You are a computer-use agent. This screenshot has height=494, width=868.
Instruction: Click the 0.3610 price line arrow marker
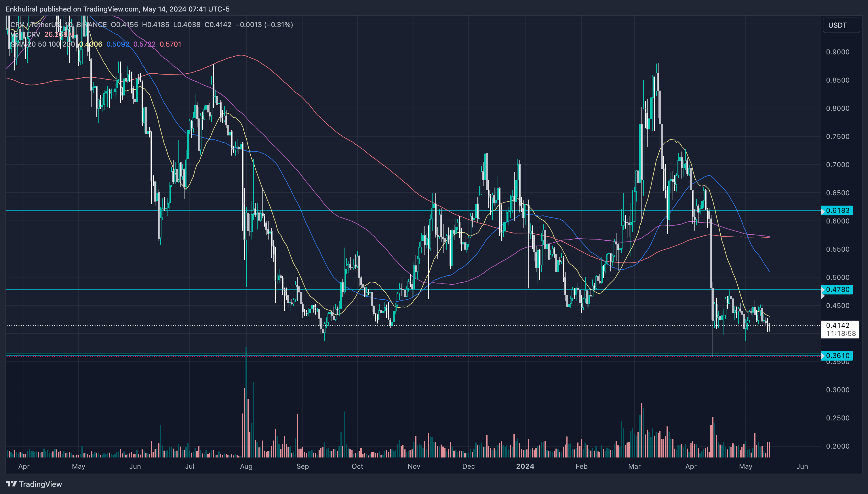coord(823,356)
